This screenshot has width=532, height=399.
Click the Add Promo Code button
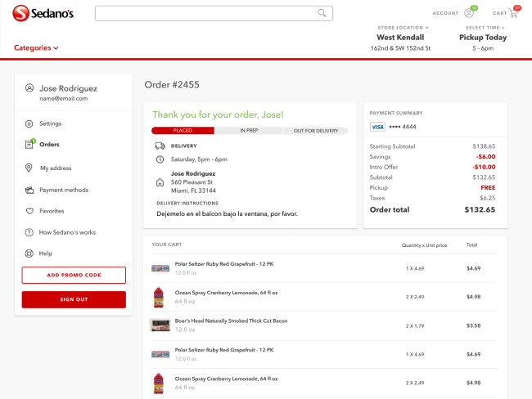pos(74,275)
